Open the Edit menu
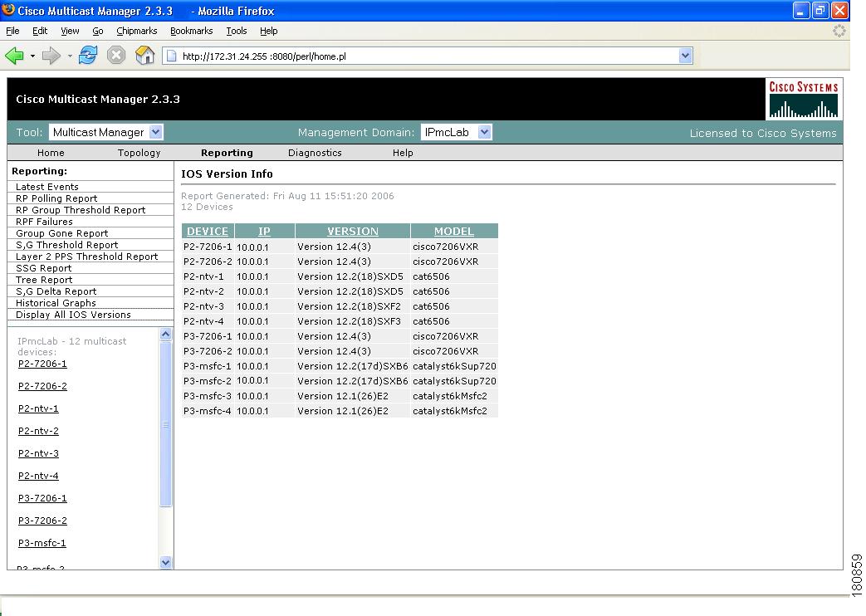Screen dimensions: 866x616 click(40, 31)
